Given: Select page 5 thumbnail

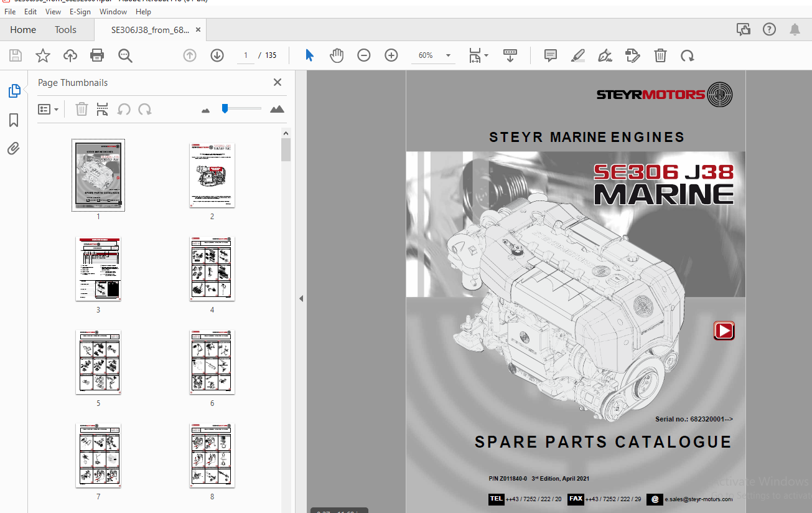Looking at the screenshot, I should click(x=98, y=362).
